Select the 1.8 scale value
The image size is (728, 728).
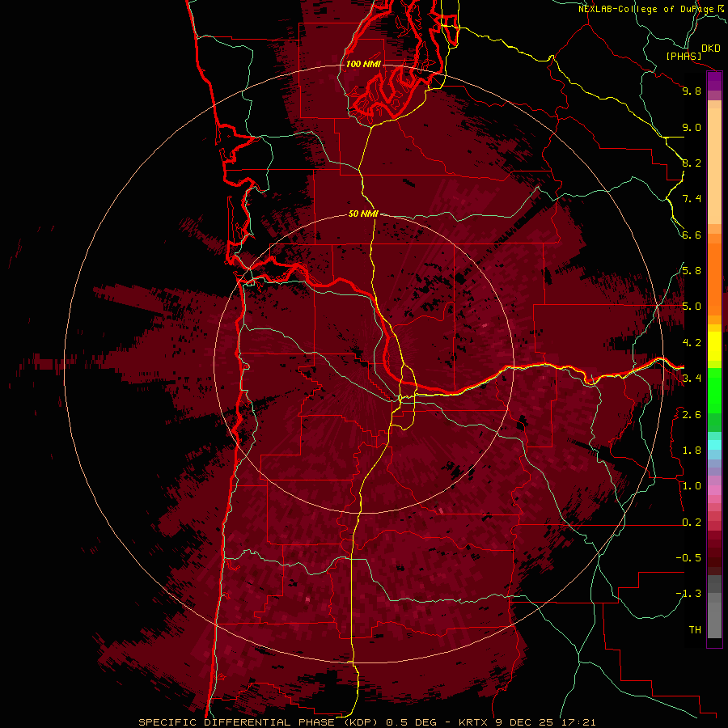coord(692,451)
